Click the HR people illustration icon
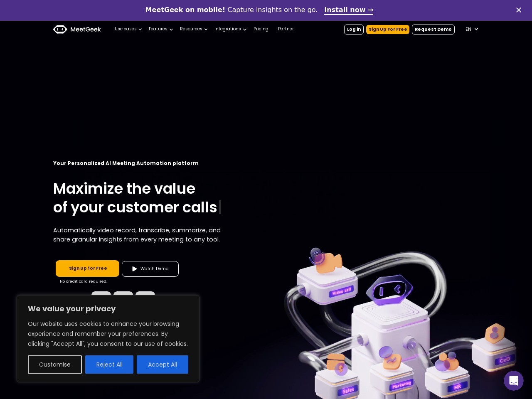 (x=447, y=362)
